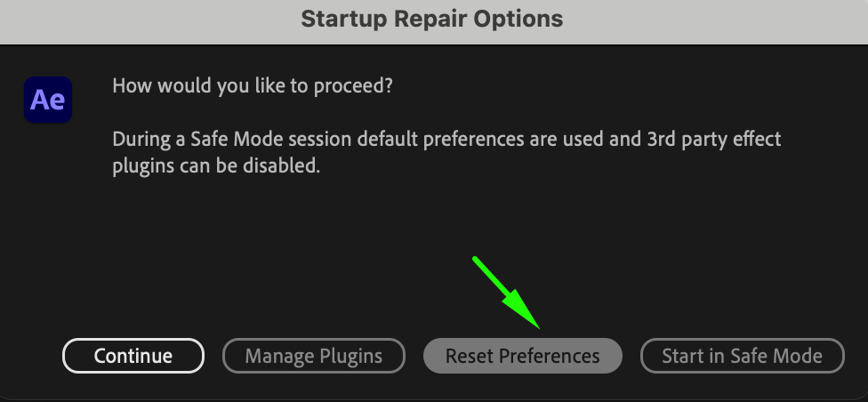This screenshot has width=868, height=402.
Task: Click the After Effects Ae app icon
Action: [x=47, y=99]
